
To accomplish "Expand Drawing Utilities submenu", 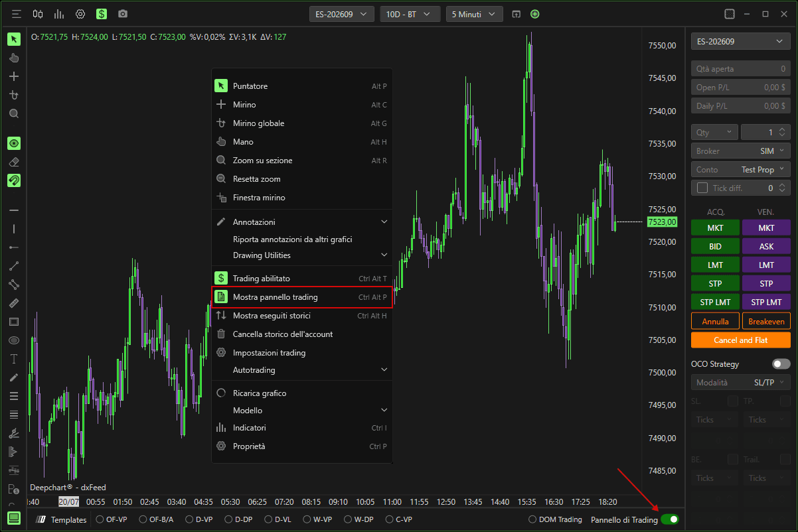I will pos(302,255).
